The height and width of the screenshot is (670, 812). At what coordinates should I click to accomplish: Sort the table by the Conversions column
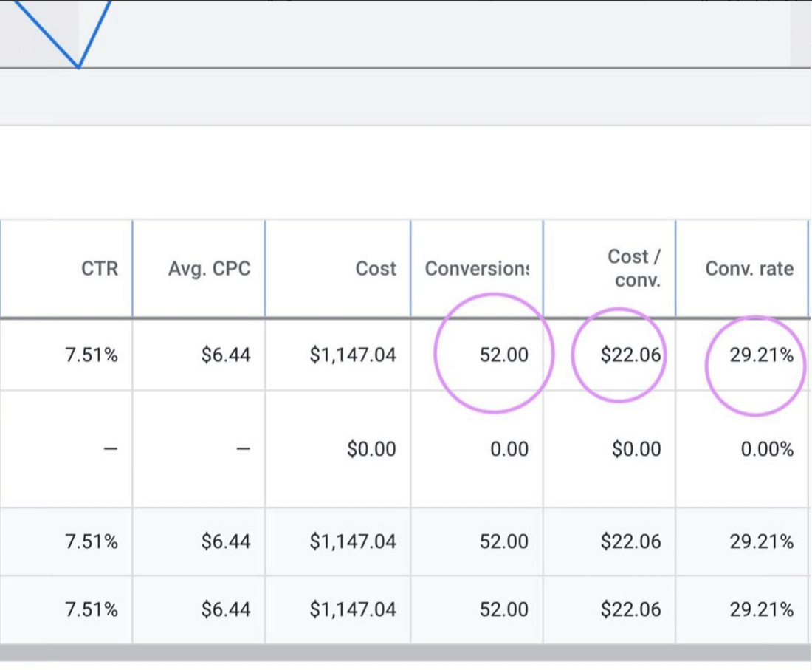477,269
